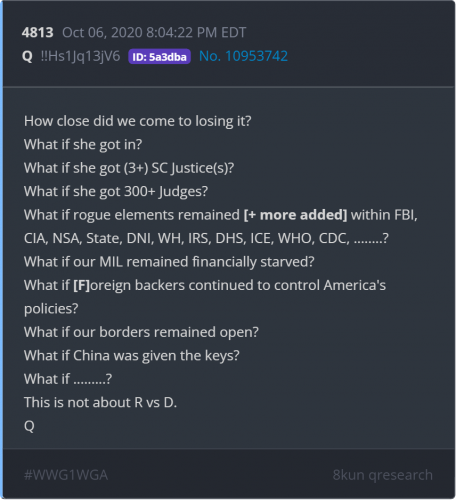Click the line about MIL remained financially starved
Viewport: 456px width, 500px height.
(x=169, y=262)
